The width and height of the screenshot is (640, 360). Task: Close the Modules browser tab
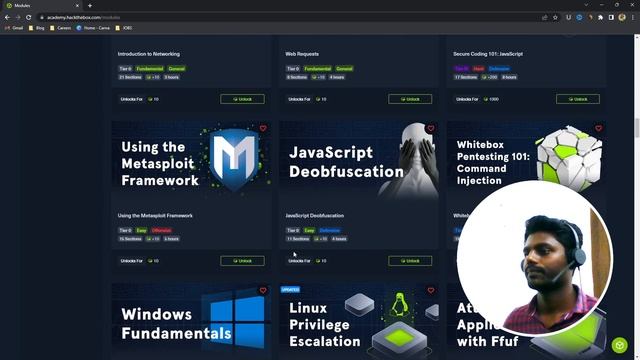[78, 6]
